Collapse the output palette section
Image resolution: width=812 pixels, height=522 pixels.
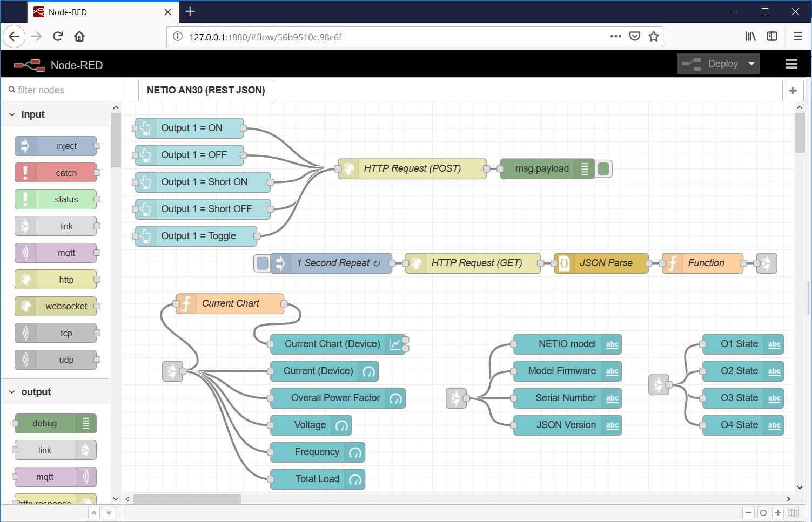12,391
